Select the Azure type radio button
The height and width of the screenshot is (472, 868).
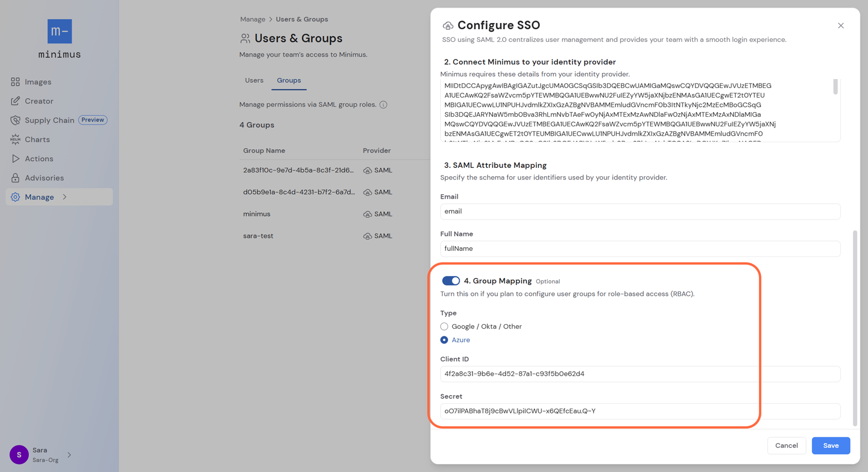point(444,340)
